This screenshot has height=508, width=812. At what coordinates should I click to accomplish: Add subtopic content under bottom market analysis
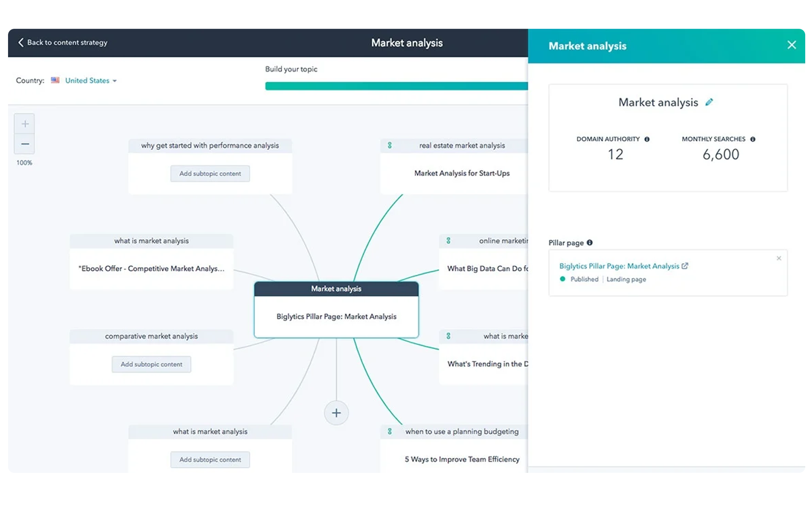pos(210,459)
